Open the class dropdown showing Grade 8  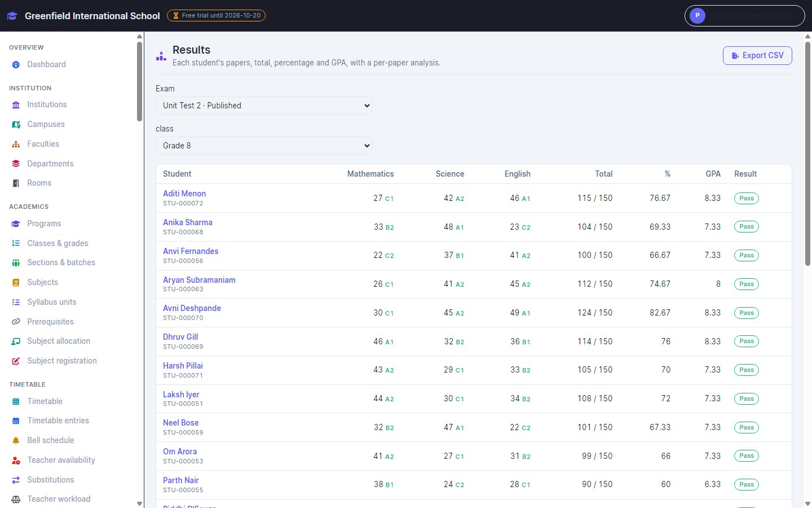[264, 146]
